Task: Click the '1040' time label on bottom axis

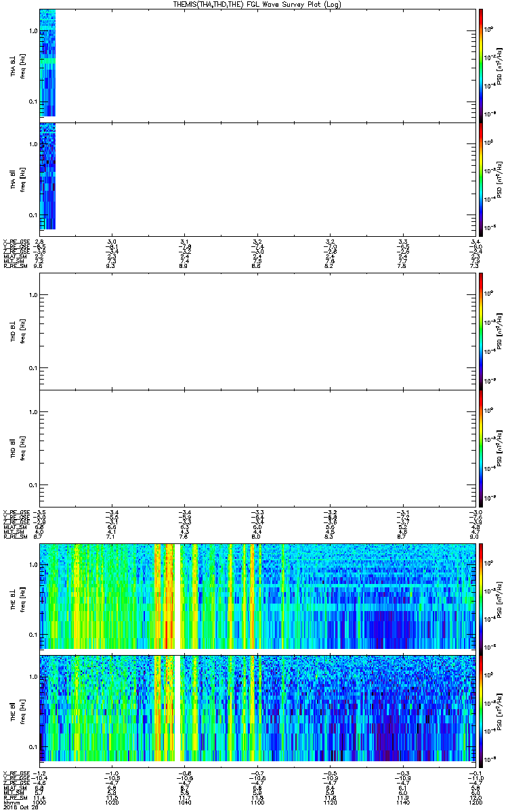Action: click(x=185, y=802)
